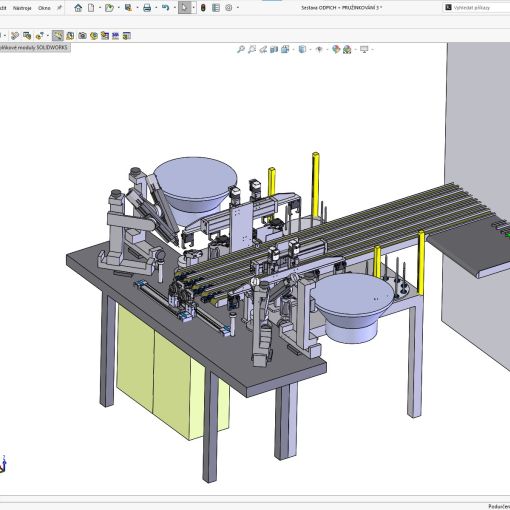The height and width of the screenshot is (510, 510).
Task: Rebuild the model with the traffic light icon
Action: (203, 8)
